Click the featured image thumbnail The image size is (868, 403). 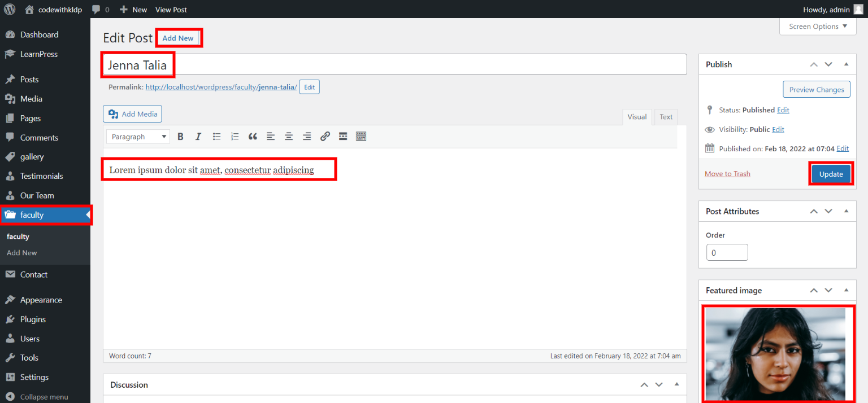[775, 353]
